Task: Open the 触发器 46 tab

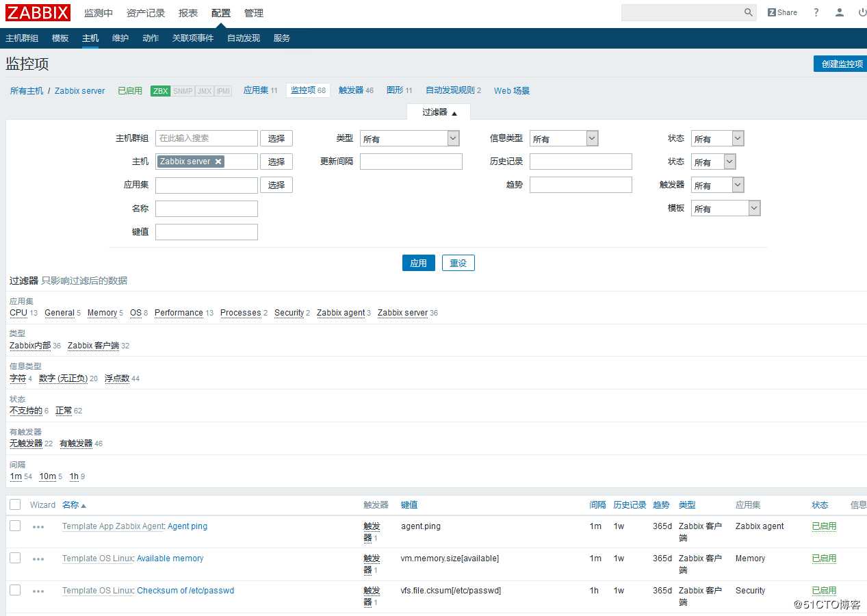Action: [356, 90]
